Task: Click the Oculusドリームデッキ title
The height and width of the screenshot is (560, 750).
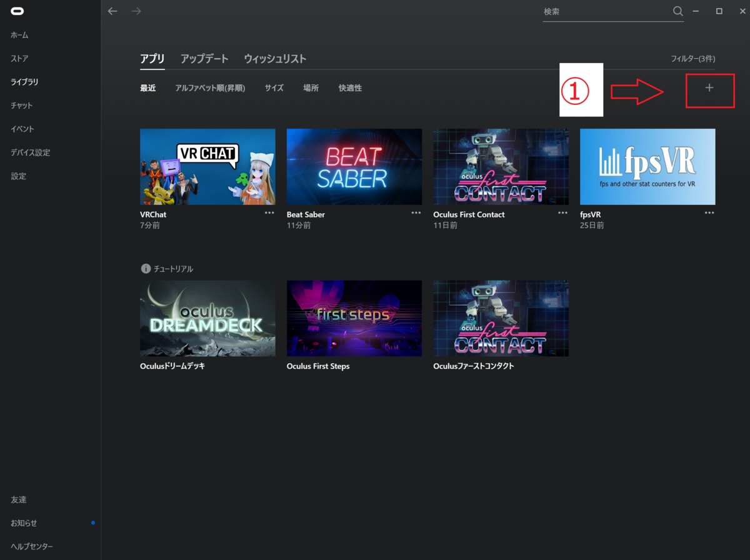Action: 172,366
